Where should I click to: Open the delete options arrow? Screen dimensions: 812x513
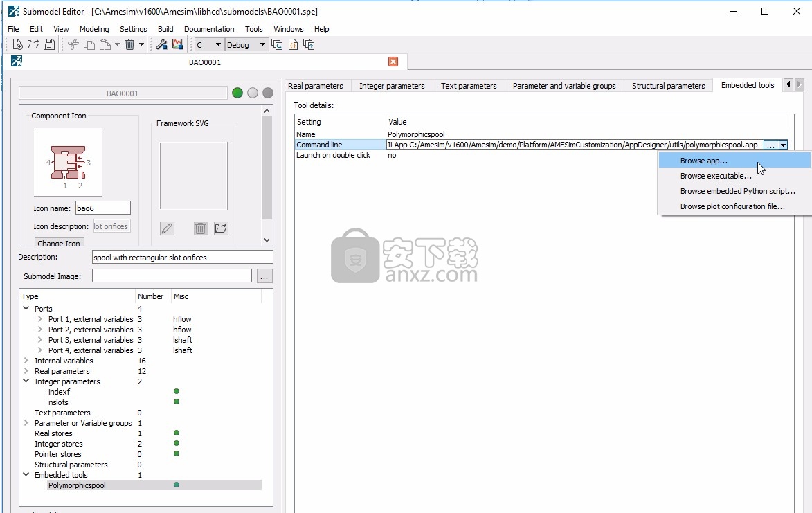[141, 44]
